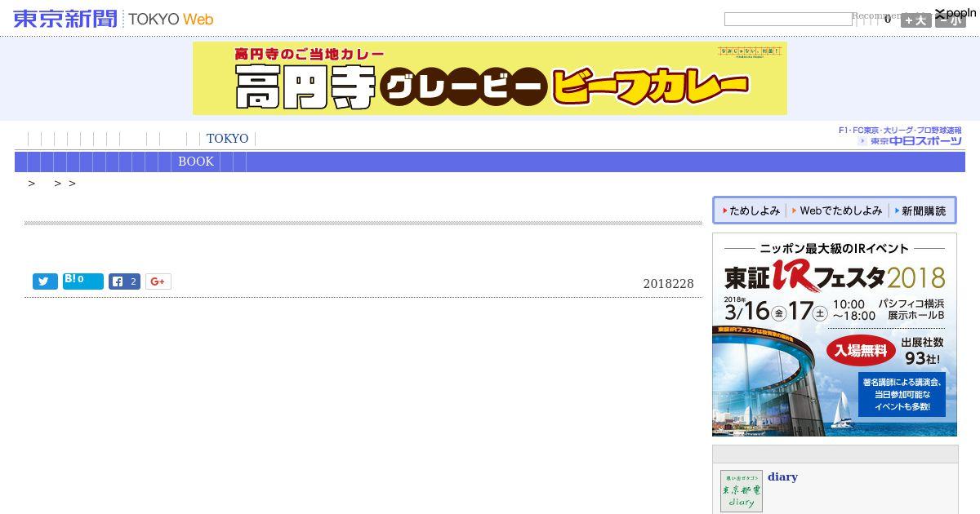Open the BOOK menu item
Screen dimensions: 980x514
pos(196,162)
